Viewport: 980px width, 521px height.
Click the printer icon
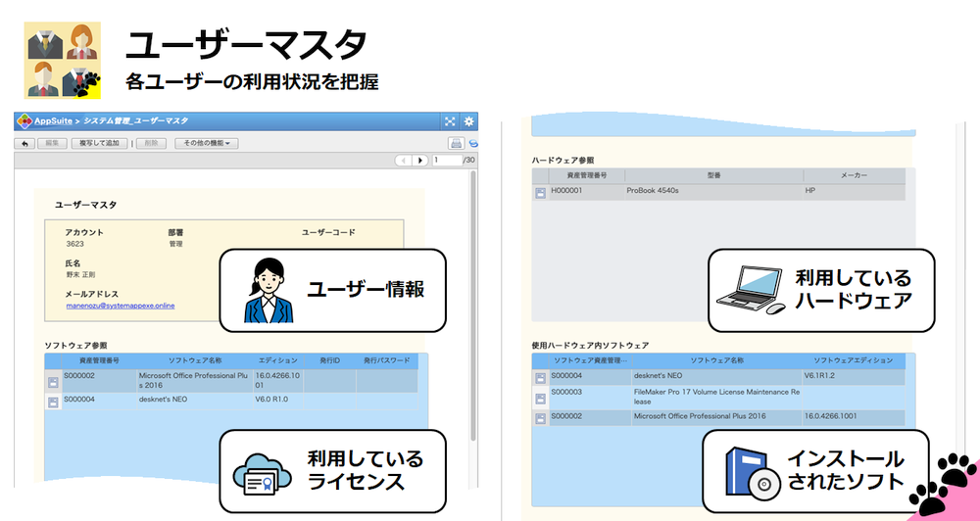tap(456, 143)
